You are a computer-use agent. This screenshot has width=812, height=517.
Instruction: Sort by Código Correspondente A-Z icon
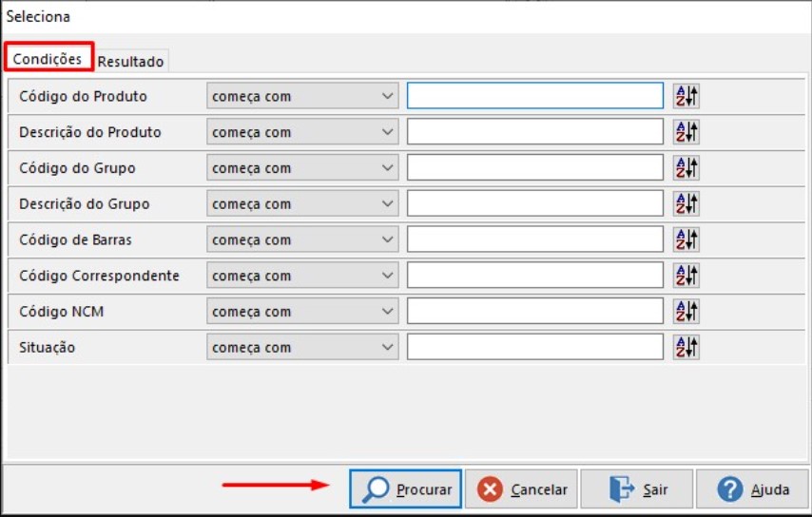(x=686, y=276)
